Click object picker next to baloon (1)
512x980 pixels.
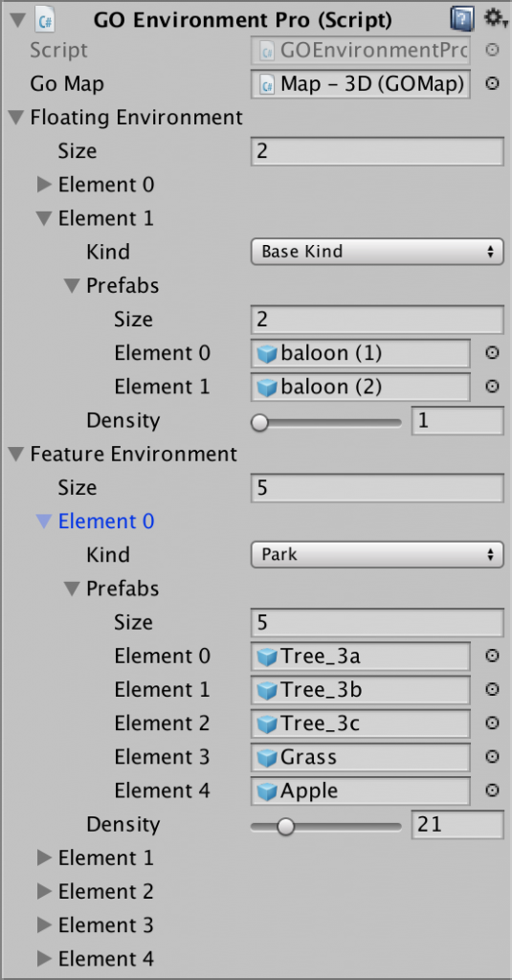[x=493, y=354]
